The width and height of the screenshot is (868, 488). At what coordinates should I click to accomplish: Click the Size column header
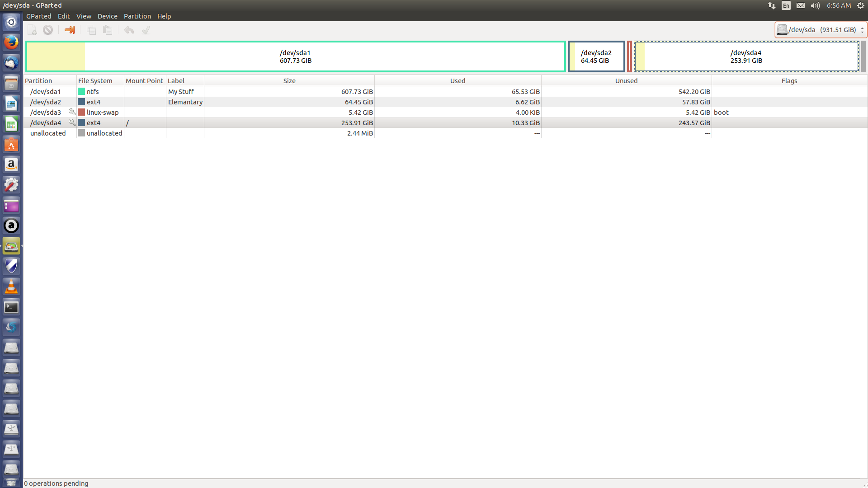(x=289, y=81)
